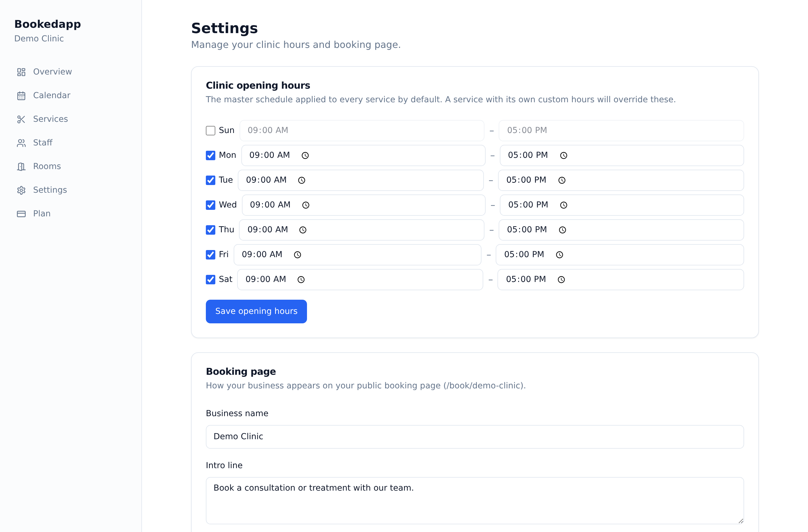Click the Calendar icon in sidebar
Screen dimensions: 808x532
click(21, 96)
